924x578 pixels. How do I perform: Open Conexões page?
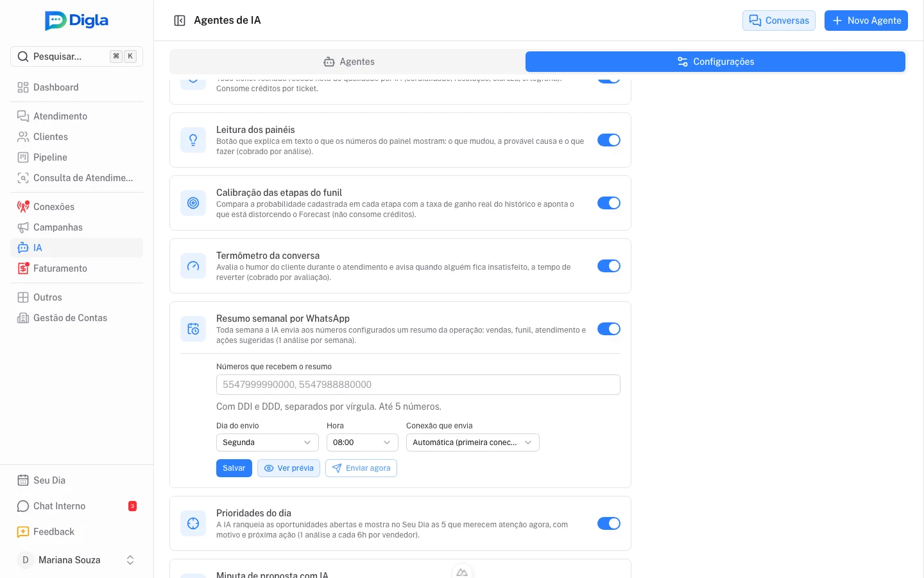pos(76,207)
